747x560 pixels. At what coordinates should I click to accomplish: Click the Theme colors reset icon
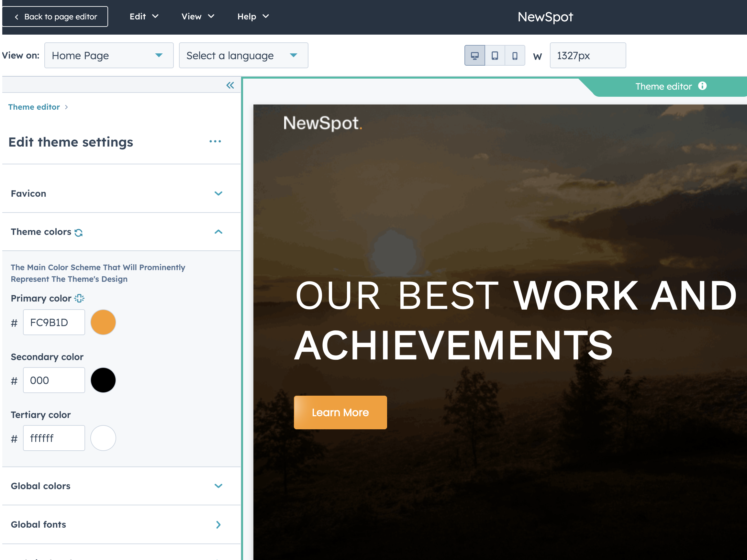click(x=79, y=233)
